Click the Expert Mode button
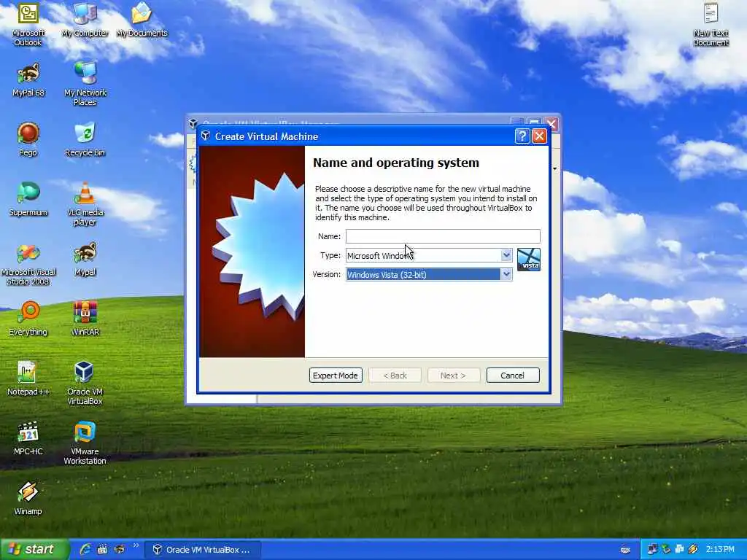 tap(336, 376)
